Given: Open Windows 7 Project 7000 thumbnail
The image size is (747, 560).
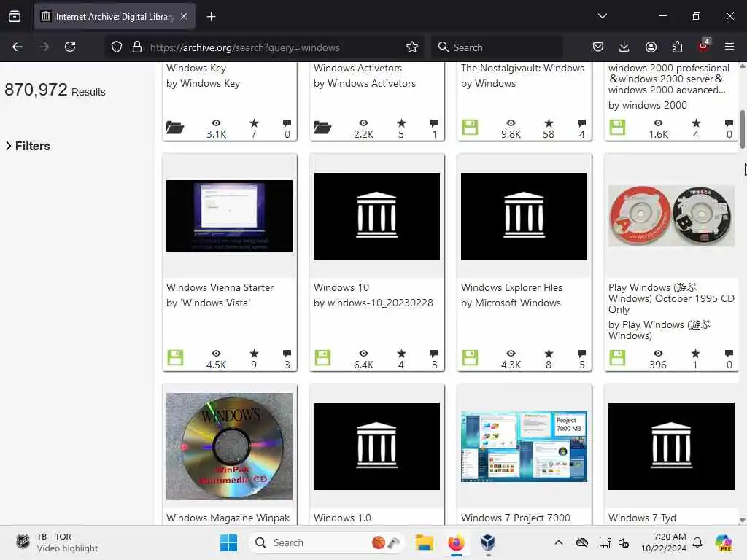Looking at the screenshot, I should click(x=524, y=446).
